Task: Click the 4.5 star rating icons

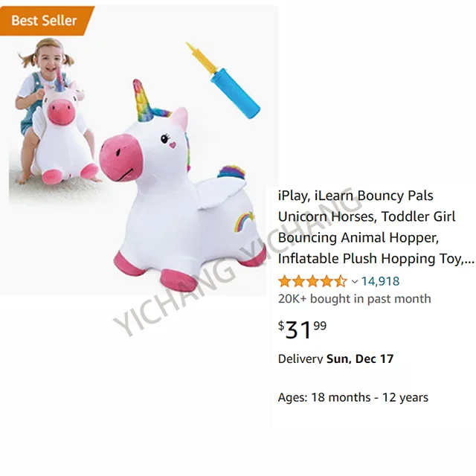Action: click(312, 281)
